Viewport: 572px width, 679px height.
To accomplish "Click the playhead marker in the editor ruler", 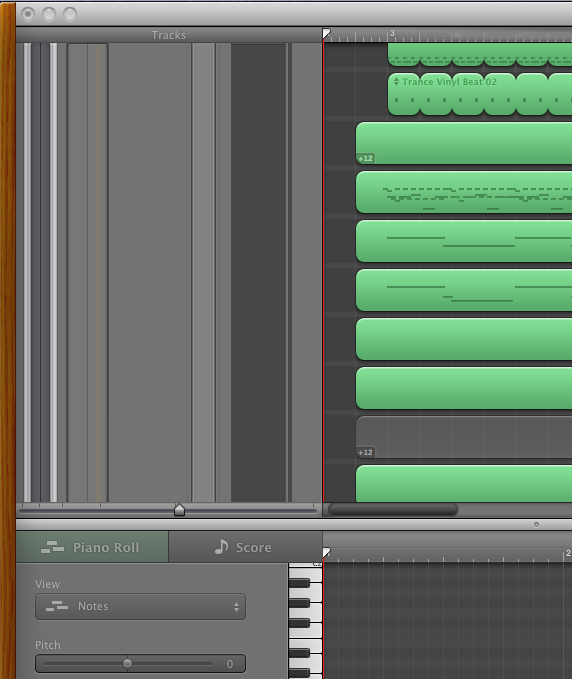I will [x=326, y=552].
